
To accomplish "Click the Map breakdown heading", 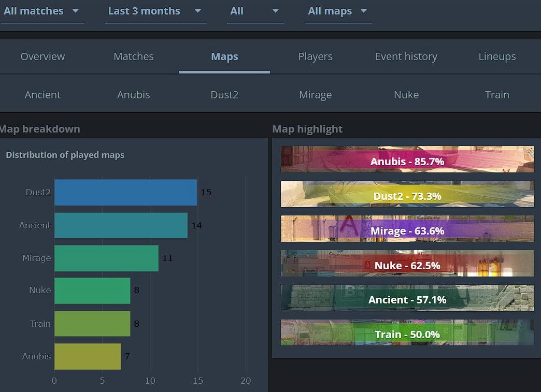I will coord(40,129).
